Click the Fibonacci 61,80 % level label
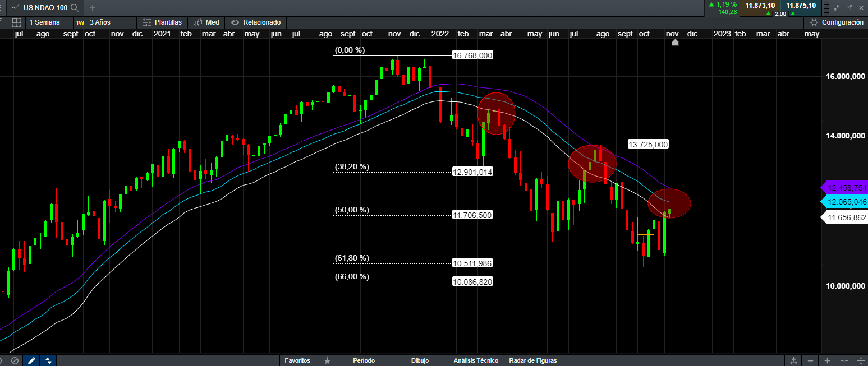 click(352, 258)
